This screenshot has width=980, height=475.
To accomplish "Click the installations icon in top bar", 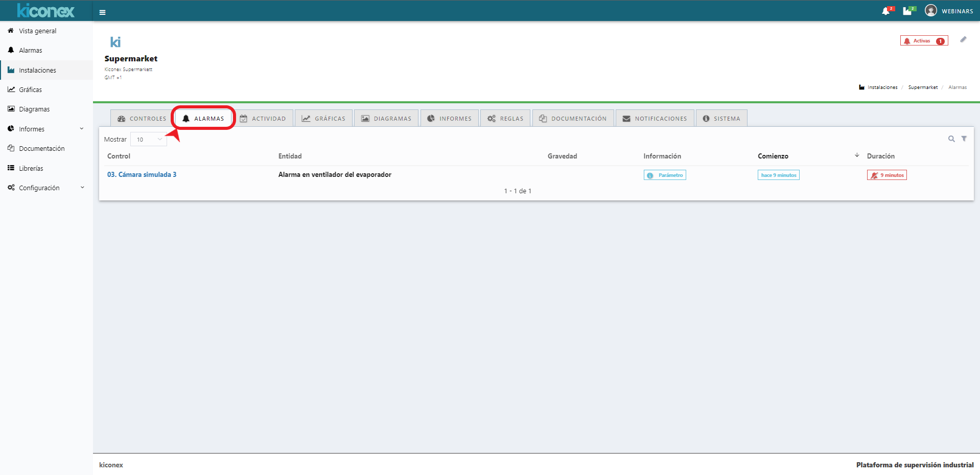I will click(x=907, y=11).
